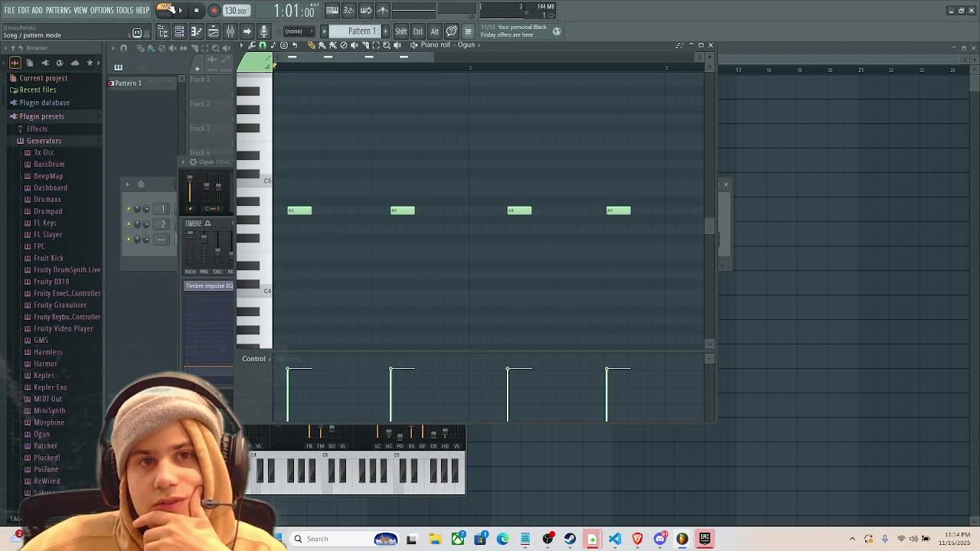Select the Harmor generator
The height and width of the screenshot is (551, 980).
coord(45,364)
